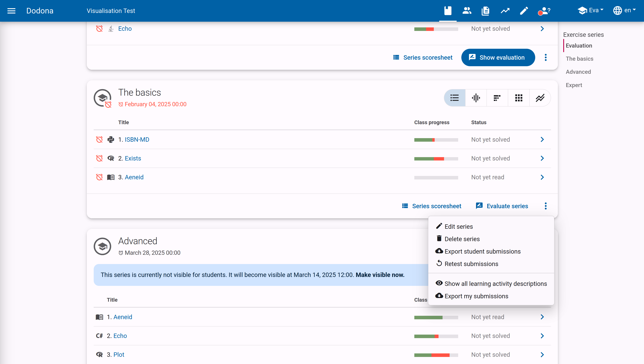Image resolution: width=644 pixels, height=364 pixels.
Task: Expand the 1. Aeneid row chevron in Advanced
Action: point(542,317)
